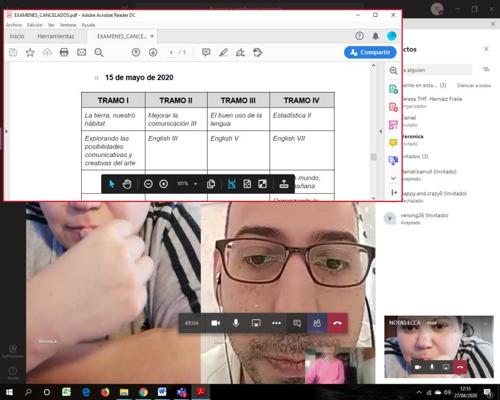The image size is (500, 400).
Task: Save the PDF with the floppy disk icon
Action: pos(13,52)
